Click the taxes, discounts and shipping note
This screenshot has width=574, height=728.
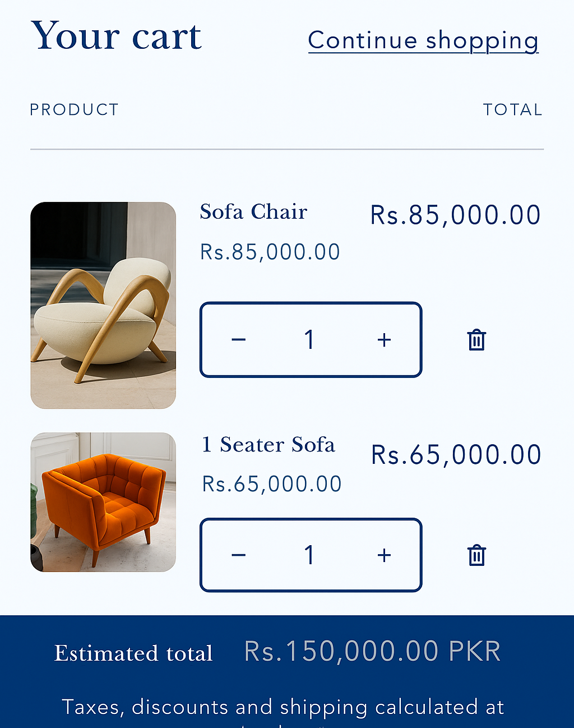(x=283, y=708)
